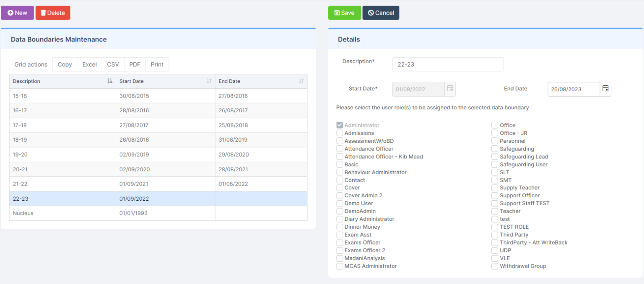Click the save icon on the Save button
The height and width of the screenshot is (284, 644).
click(337, 13)
